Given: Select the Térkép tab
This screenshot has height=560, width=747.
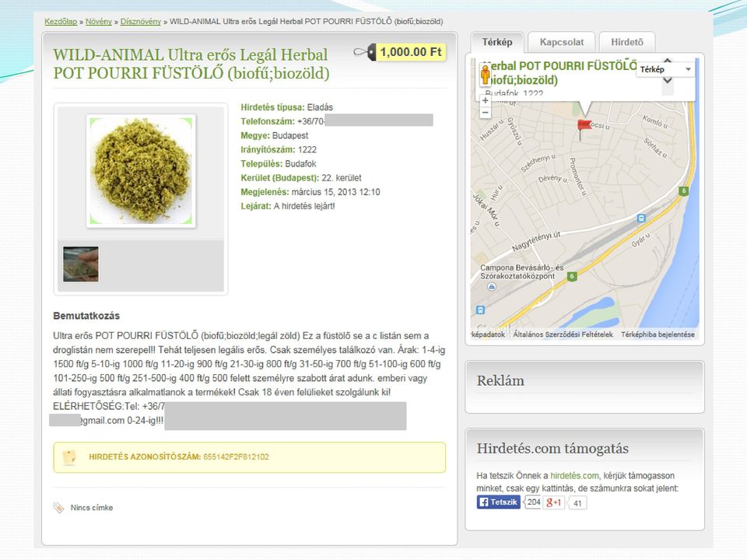Looking at the screenshot, I should [x=497, y=42].
